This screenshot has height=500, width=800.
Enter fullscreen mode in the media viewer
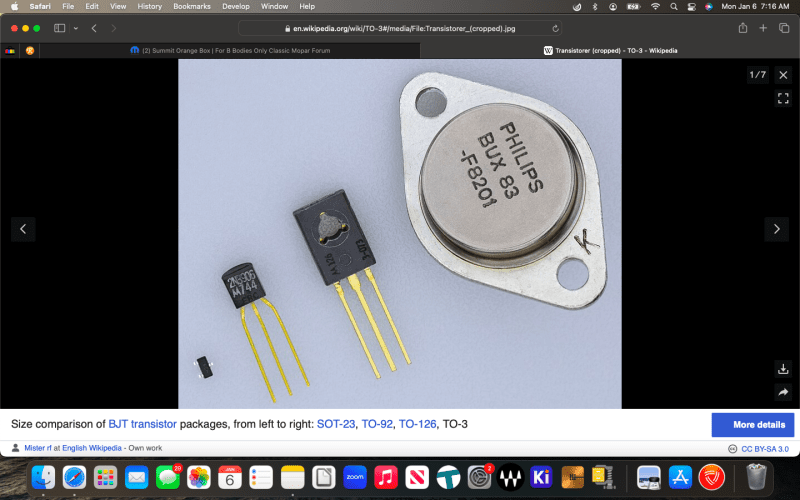[783, 98]
